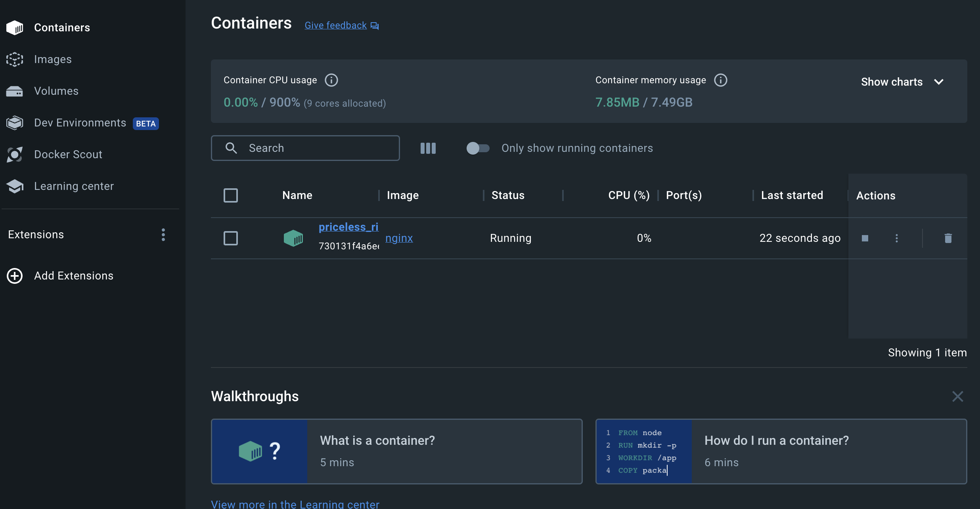Click the Add Extensions plus icon

pos(15,276)
